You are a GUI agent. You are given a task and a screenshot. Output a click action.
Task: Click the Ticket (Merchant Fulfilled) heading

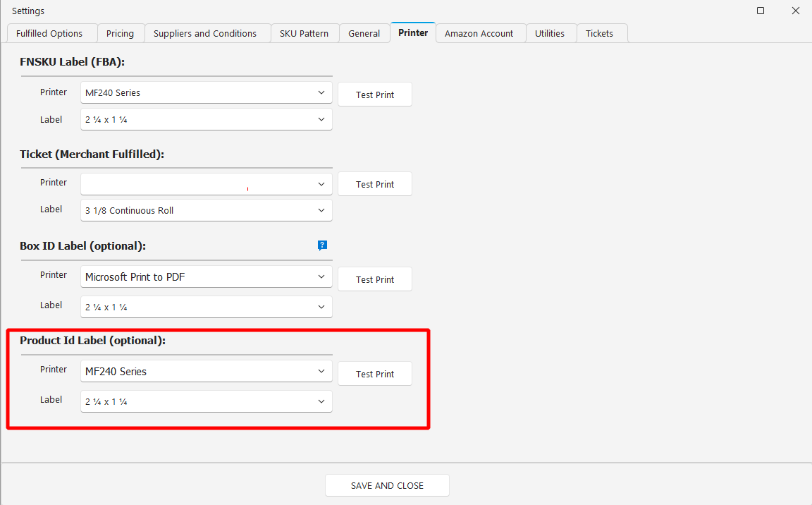[x=92, y=154]
